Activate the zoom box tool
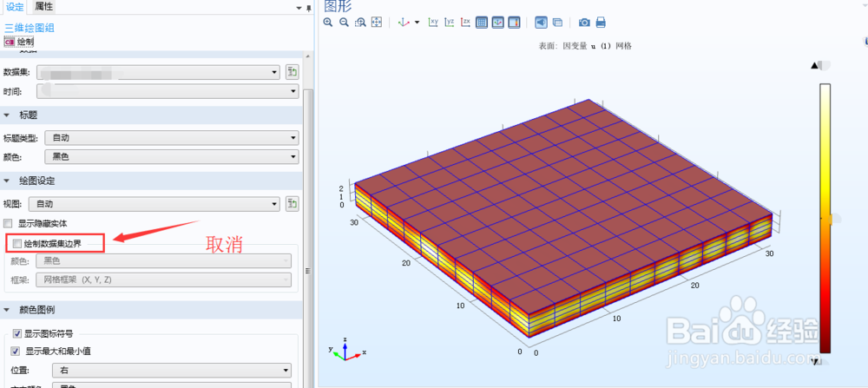The height and width of the screenshot is (388, 868). [x=360, y=23]
